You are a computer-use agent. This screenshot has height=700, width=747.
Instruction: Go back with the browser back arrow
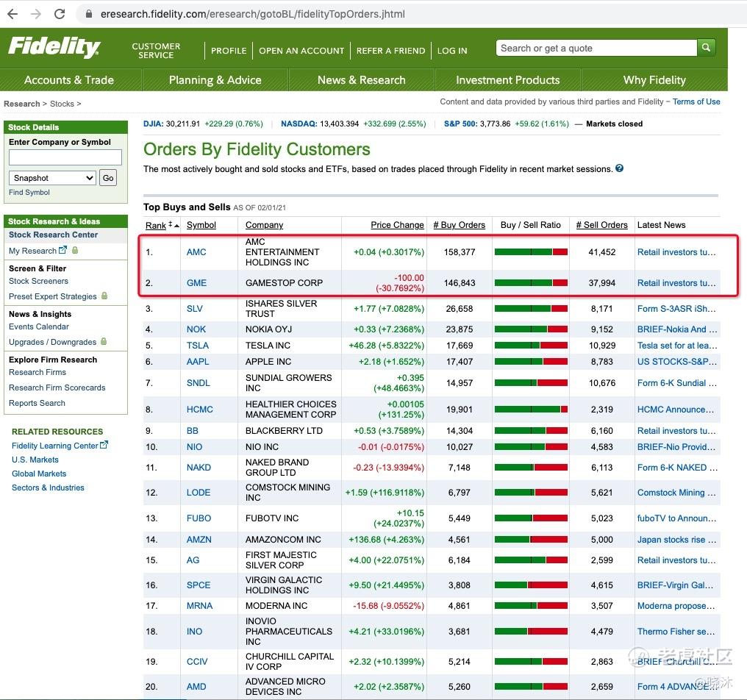click(x=12, y=14)
